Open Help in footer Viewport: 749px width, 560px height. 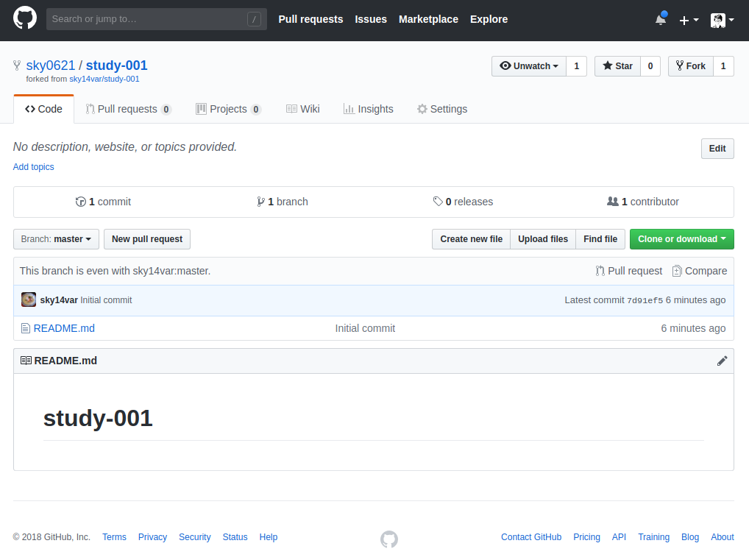269,537
